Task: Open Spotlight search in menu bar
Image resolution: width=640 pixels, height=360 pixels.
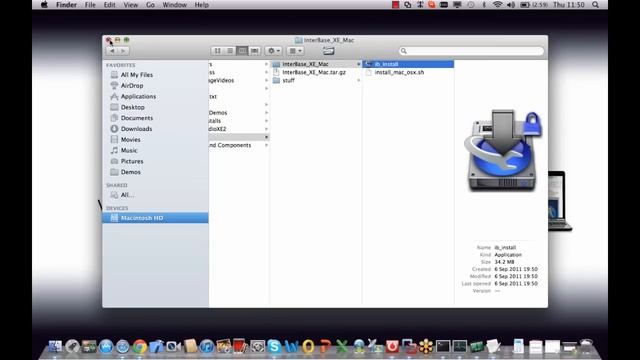Action: [596, 5]
